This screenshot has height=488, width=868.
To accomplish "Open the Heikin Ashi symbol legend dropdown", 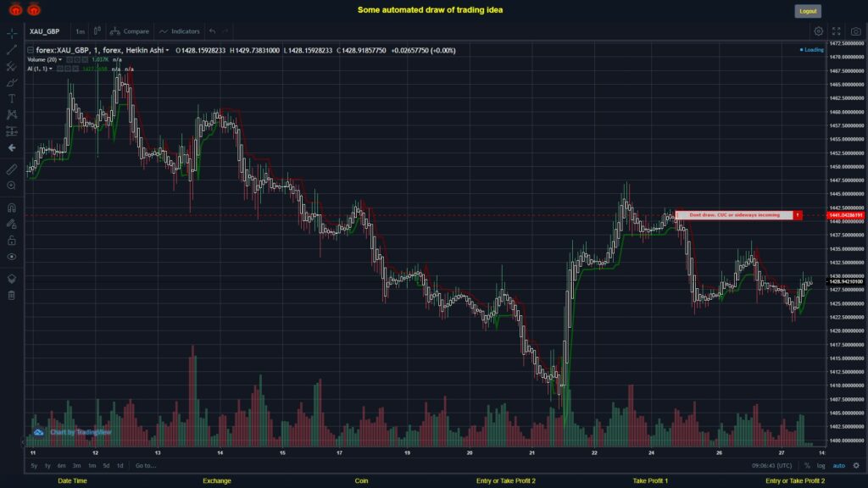I will coord(167,50).
